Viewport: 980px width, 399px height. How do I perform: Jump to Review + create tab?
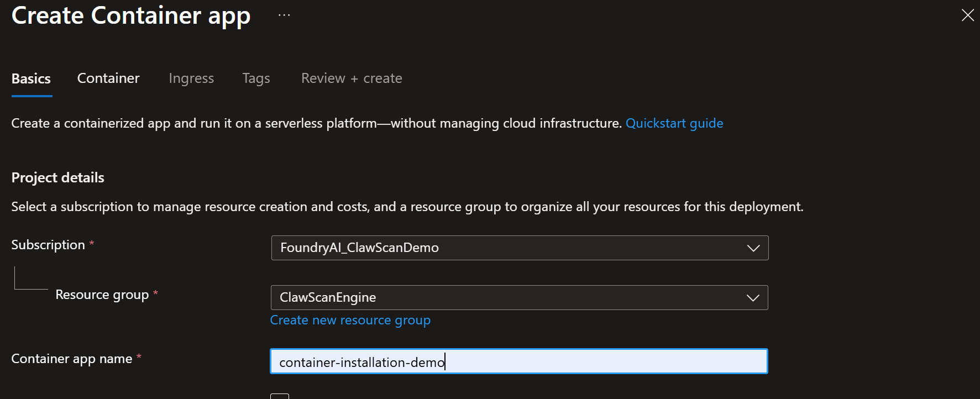tap(352, 78)
